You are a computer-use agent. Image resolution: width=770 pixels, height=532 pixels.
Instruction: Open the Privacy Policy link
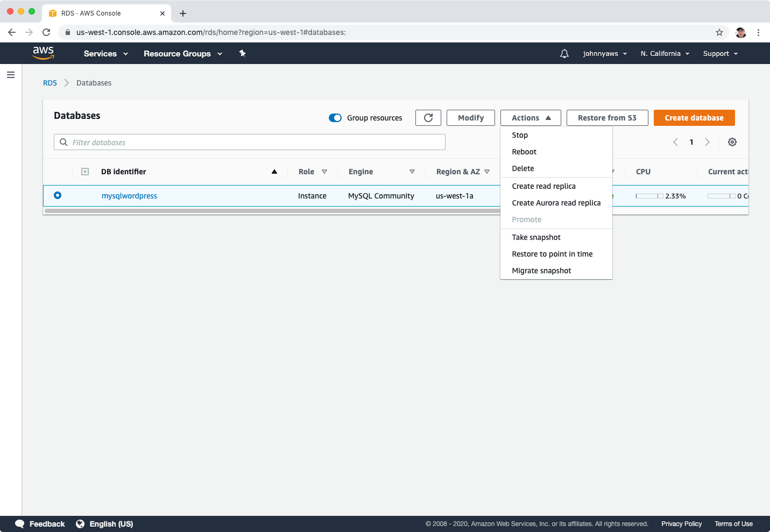pyautogui.click(x=681, y=524)
